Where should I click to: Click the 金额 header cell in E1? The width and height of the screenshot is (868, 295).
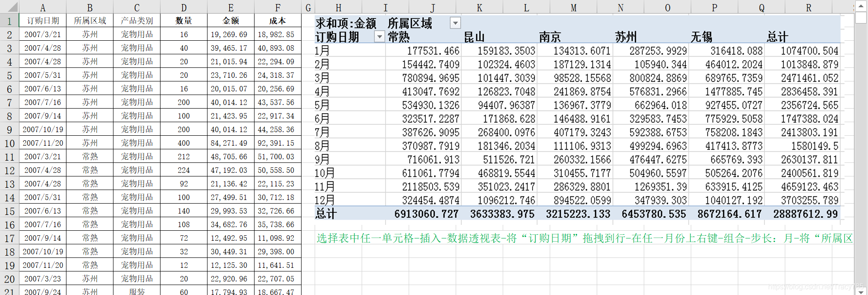(231, 21)
